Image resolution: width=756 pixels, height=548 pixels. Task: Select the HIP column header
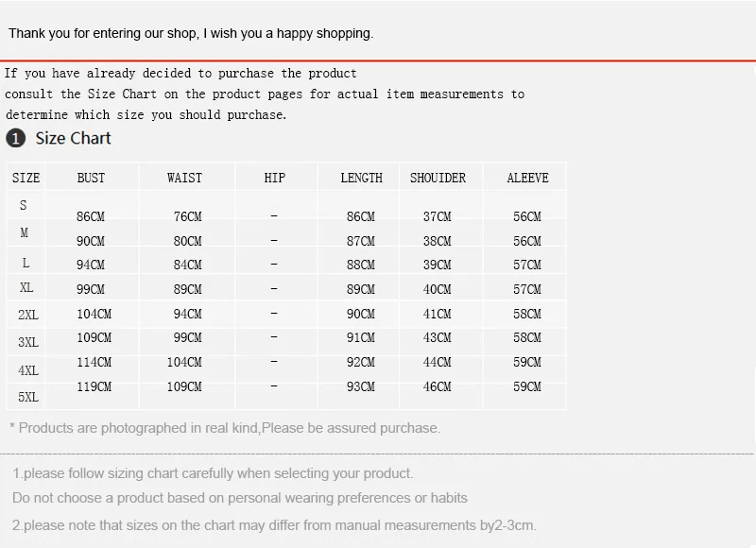click(275, 178)
